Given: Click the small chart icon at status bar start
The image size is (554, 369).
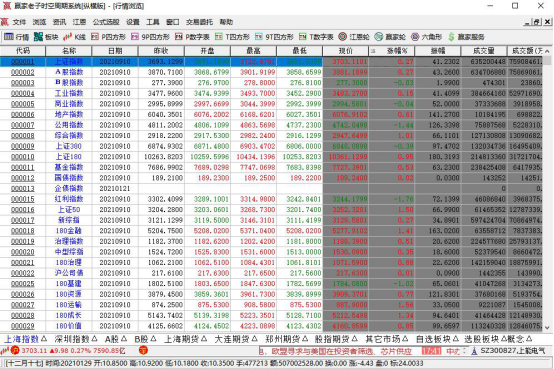Looking at the screenshot, I should coord(5,351).
